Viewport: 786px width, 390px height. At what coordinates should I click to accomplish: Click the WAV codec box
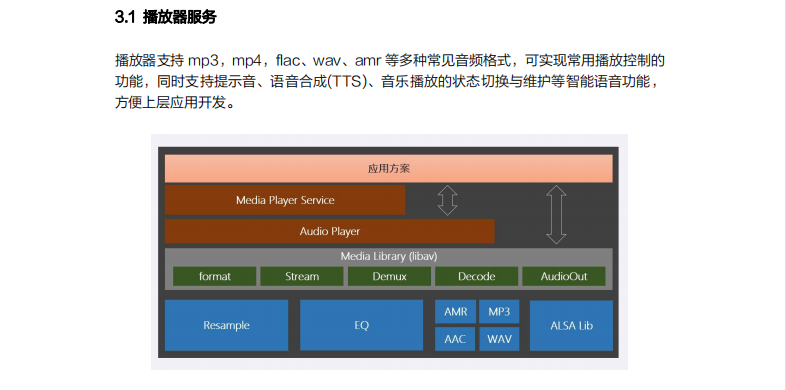499,339
